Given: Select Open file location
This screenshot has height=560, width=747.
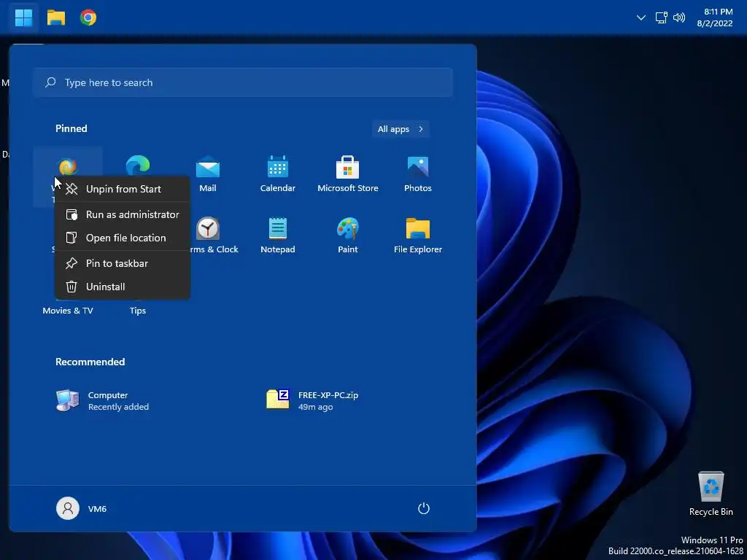Looking at the screenshot, I should click(123, 238).
